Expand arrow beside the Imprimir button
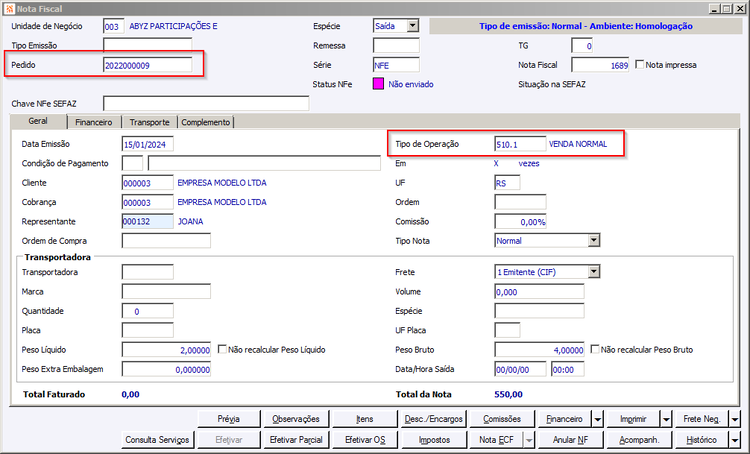This screenshot has height=454, width=750. pyautogui.click(x=666, y=419)
